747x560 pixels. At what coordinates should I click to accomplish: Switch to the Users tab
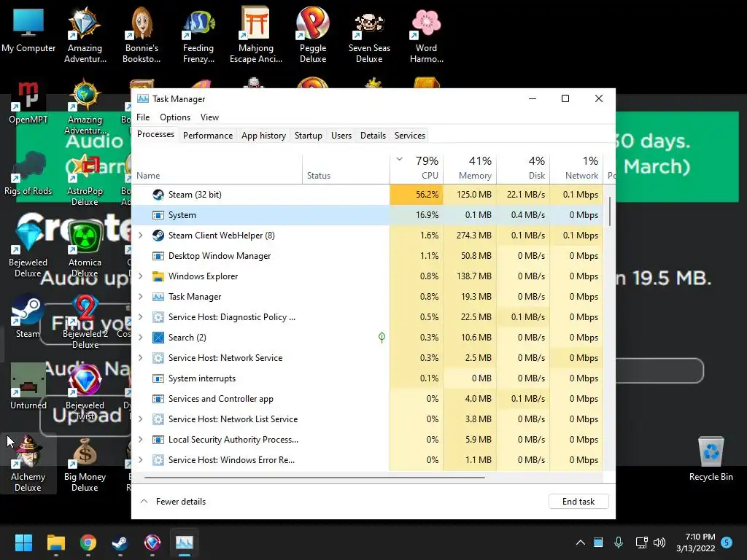[341, 135]
